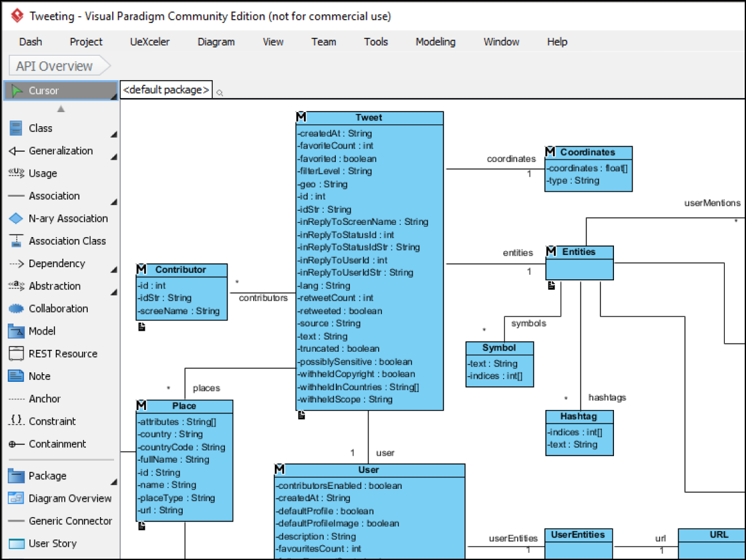Click the 'hashtags' association label
The width and height of the screenshot is (746, 560).
(x=607, y=397)
